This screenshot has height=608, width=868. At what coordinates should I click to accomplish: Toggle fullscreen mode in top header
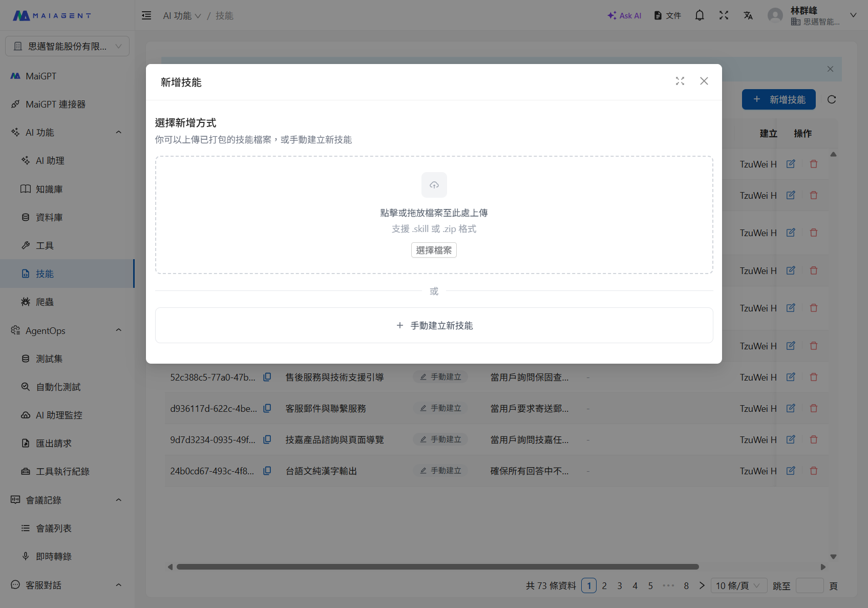(x=723, y=15)
